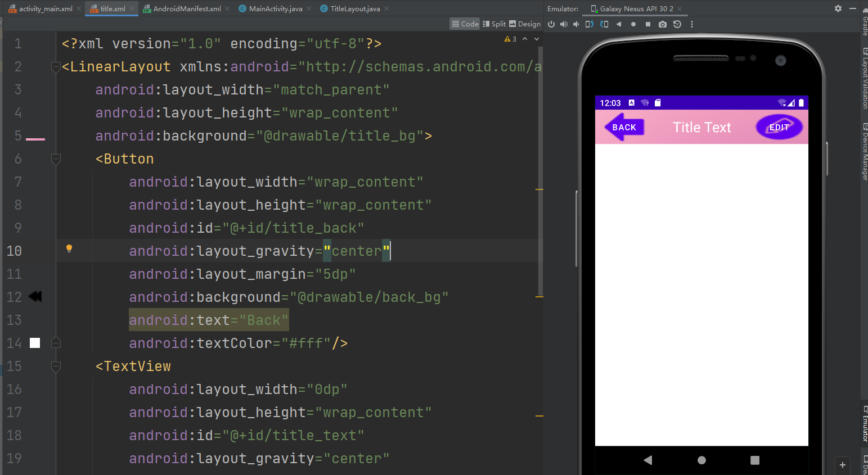Click the inspection warnings indicator showing 3
This screenshot has width=868, height=475.
(x=510, y=39)
